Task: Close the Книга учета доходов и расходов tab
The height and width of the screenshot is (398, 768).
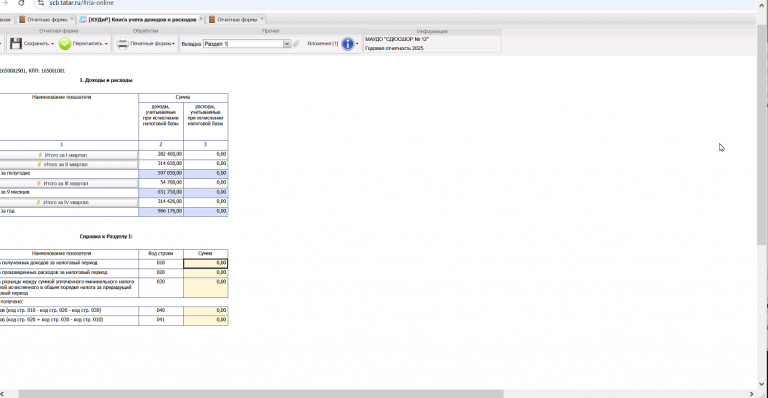Action: click(201, 19)
